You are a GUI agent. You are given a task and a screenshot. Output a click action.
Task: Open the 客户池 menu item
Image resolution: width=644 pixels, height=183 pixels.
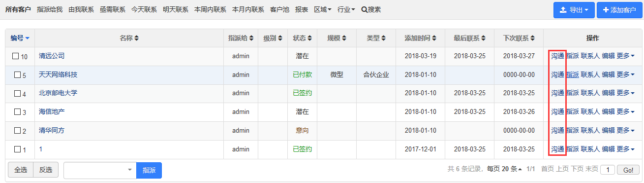(x=279, y=9)
